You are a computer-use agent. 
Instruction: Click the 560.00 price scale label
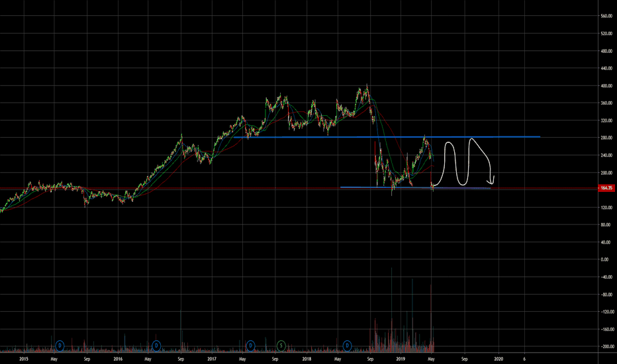click(x=606, y=16)
